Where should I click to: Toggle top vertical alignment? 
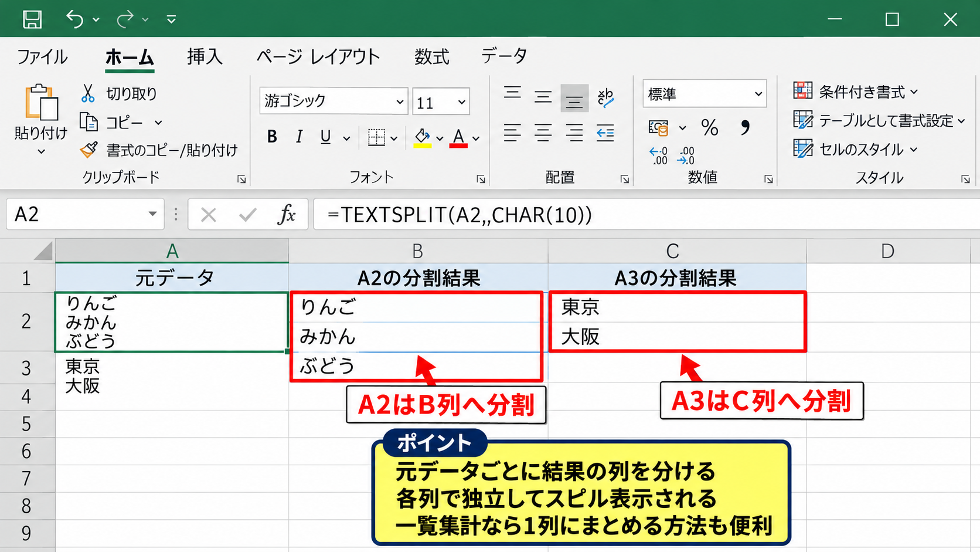(512, 93)
